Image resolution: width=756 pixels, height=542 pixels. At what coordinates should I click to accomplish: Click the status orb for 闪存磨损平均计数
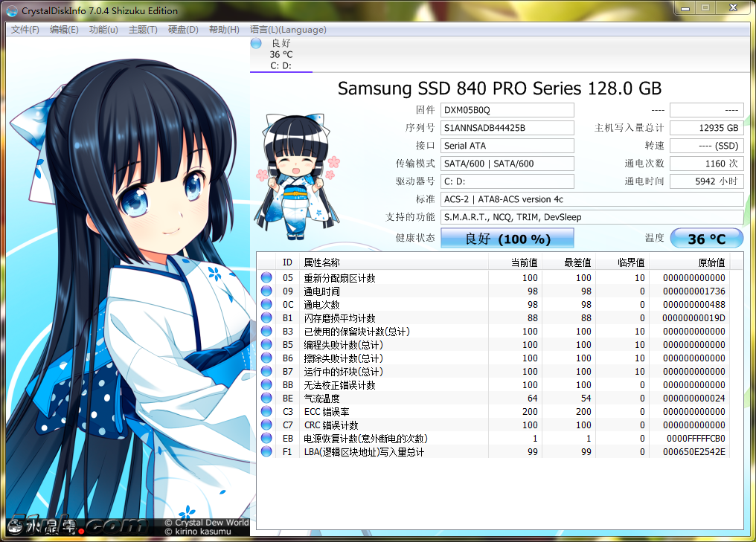266,318
